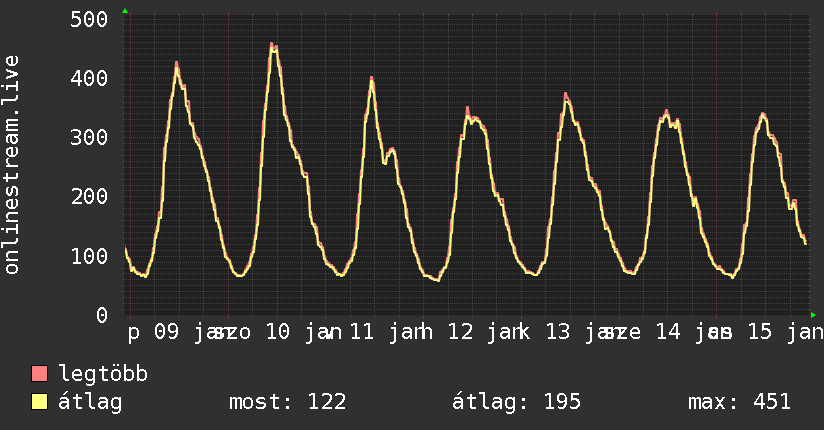
Task: Click the green arrow atop the y-axis
Action: tap(125, 11)
